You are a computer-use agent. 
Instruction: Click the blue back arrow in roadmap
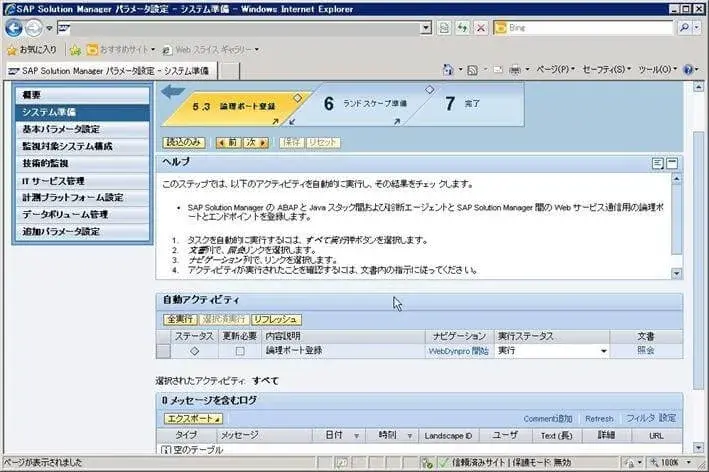173,91
